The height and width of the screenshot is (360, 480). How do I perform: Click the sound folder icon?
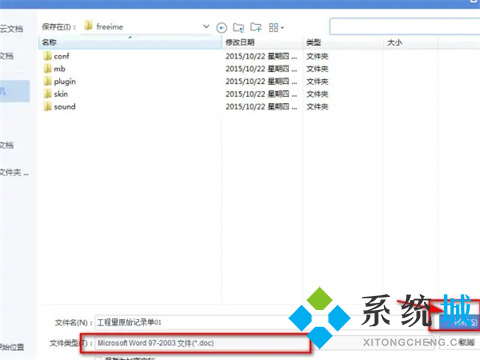coord(47,106)
